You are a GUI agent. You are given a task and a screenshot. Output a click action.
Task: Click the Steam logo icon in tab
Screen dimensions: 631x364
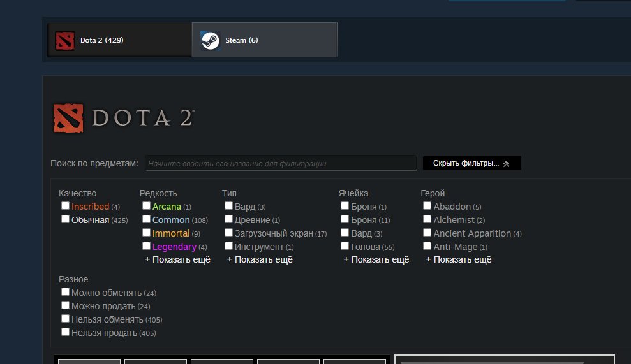pyautogui.click(x=211, y=40)
